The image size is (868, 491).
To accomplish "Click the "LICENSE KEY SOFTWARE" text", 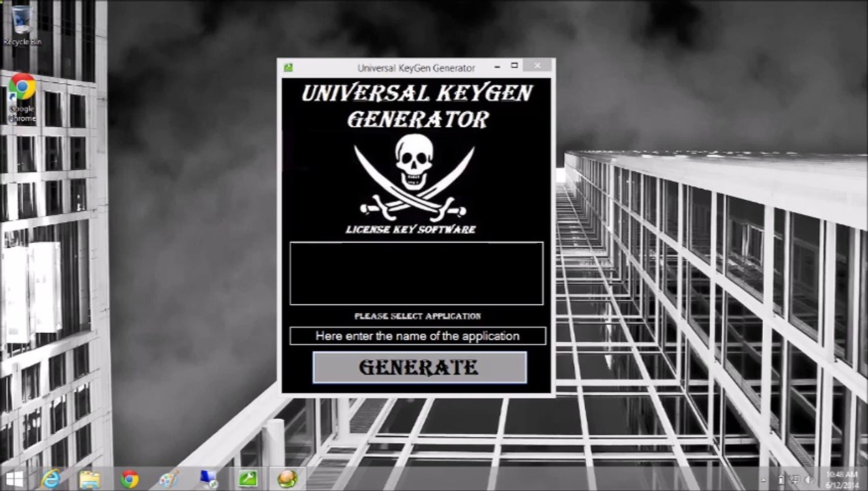I will click(x=411, y=229).
